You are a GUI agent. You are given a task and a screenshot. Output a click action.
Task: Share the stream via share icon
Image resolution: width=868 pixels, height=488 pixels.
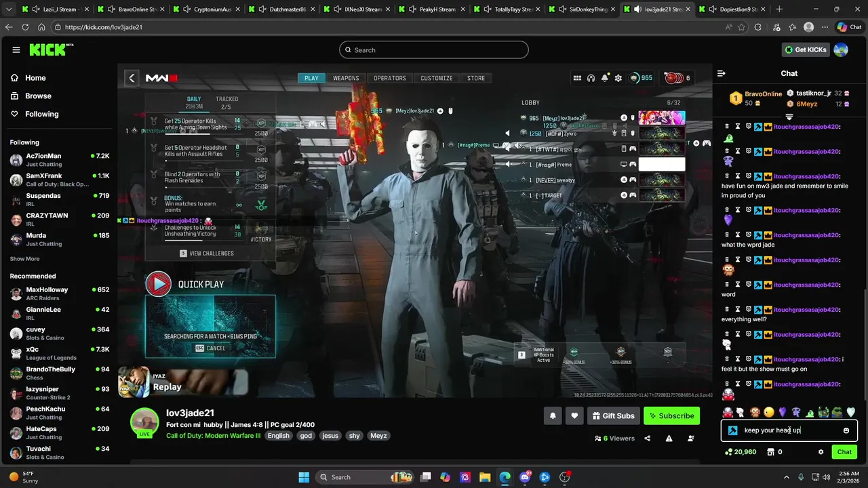tap(648, 439)
